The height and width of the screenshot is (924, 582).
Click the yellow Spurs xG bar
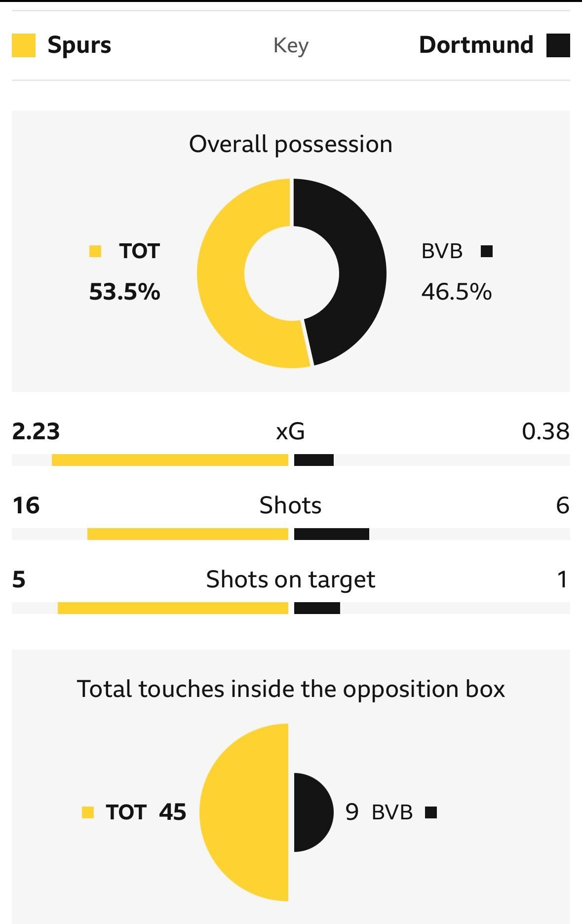pyautogui.click(x=170, y=460)
